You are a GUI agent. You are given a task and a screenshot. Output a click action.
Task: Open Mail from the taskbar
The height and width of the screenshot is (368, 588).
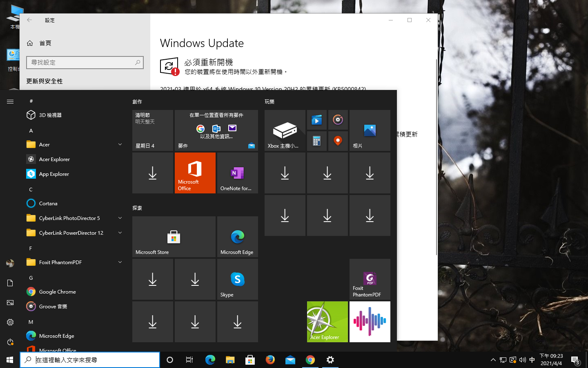pos(290,360)
